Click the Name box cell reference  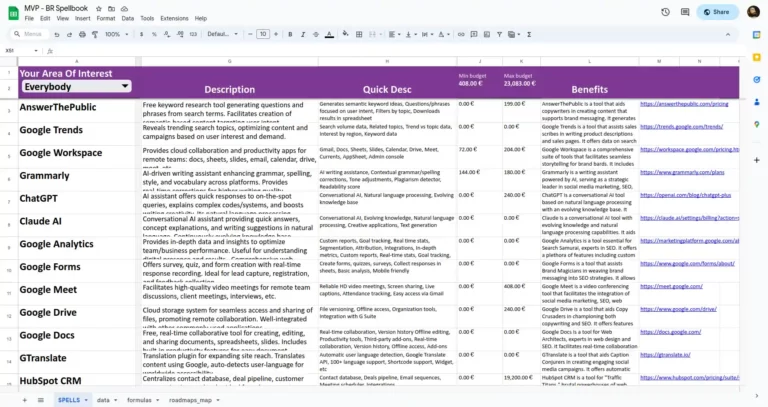point(20,50)
